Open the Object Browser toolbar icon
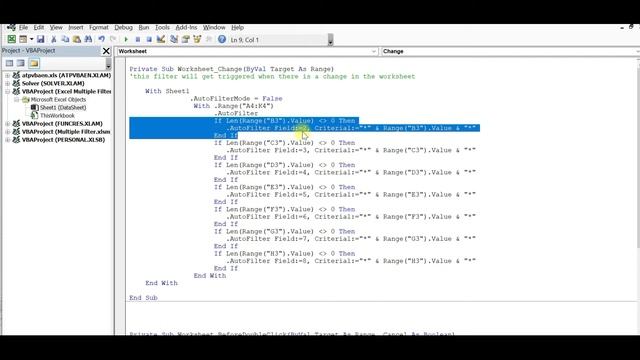Viewport: 640px width, 360px height. click(x=197, y=39)
